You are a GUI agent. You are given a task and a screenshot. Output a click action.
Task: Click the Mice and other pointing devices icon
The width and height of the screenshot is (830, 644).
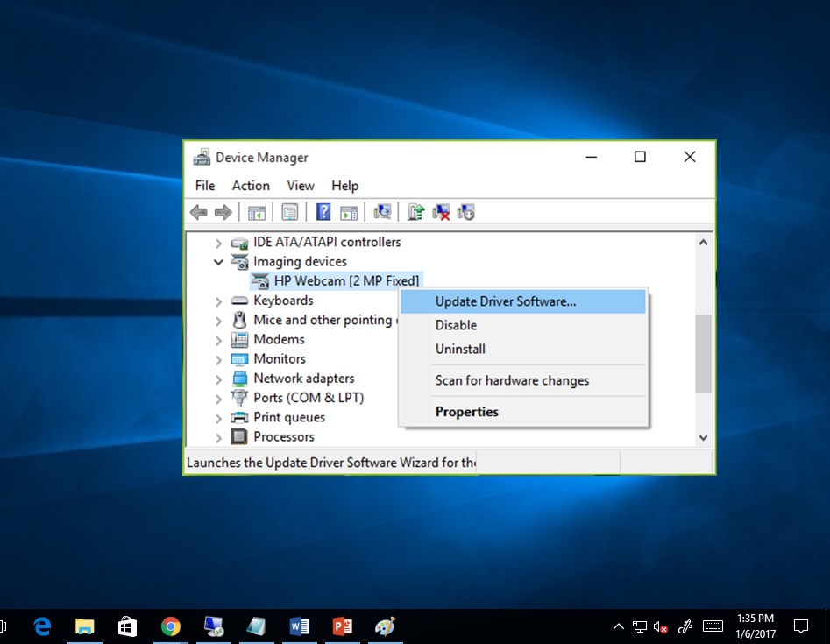[240, 320]
